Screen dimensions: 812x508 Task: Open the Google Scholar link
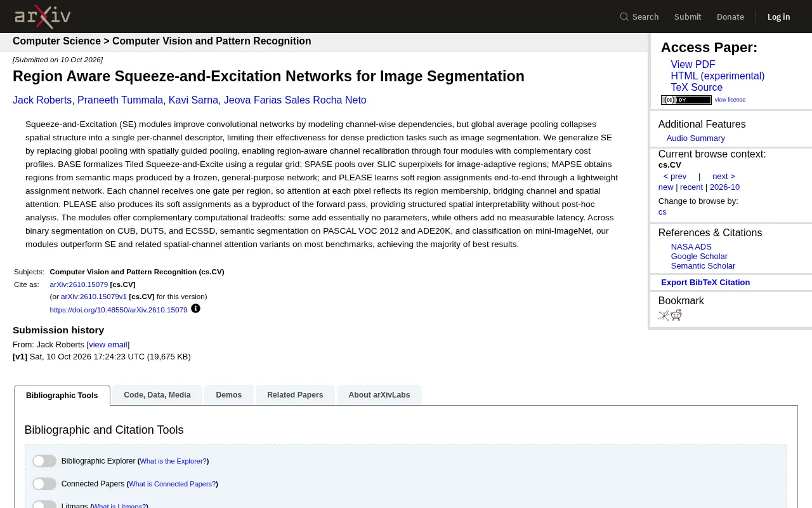point(699,257)
